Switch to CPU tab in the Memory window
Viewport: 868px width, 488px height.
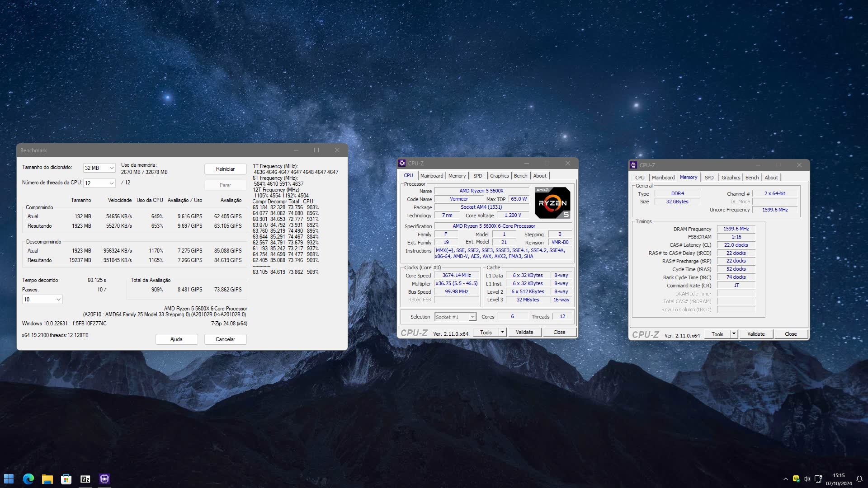pyautogui.click(x=640, y=178)
